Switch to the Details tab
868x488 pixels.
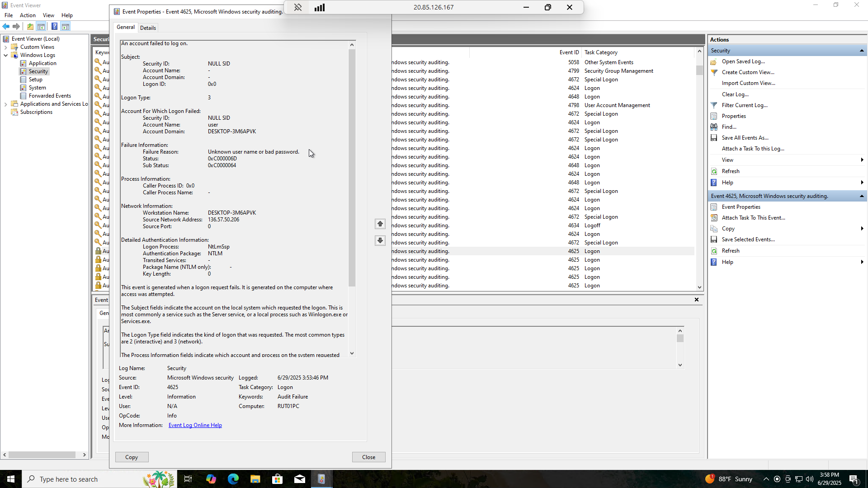pyautogui.click(x=148, y=28)
